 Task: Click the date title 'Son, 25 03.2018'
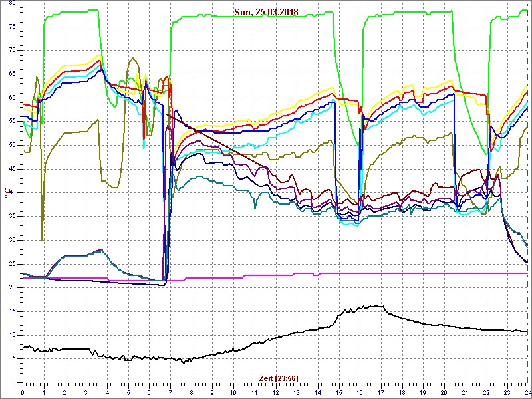pyautogui.click(x=266, y=12)
